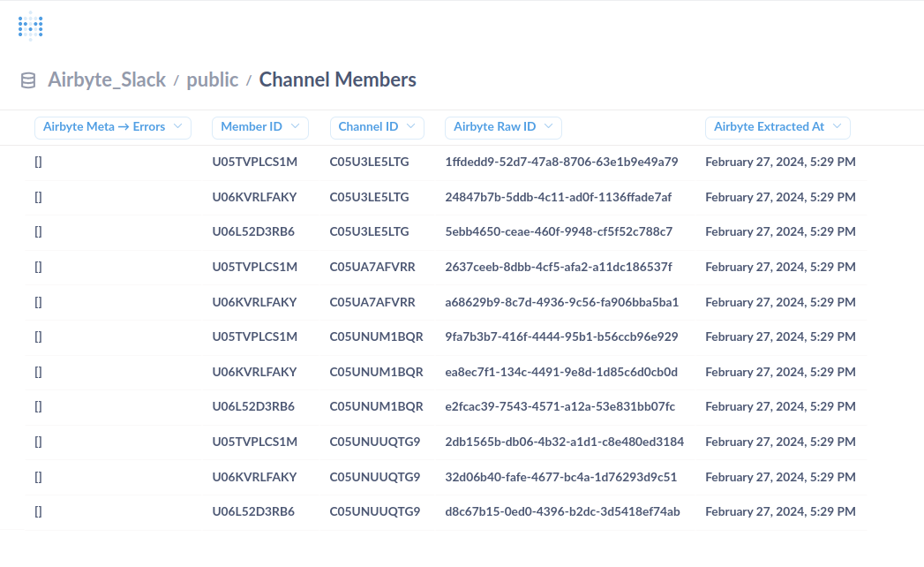Screen dimensions: 924x567
Task: Select raw ID 1ffdedd9-52d7-47a8-8706-63e1b9e49a79
Action: pos(561,162)
